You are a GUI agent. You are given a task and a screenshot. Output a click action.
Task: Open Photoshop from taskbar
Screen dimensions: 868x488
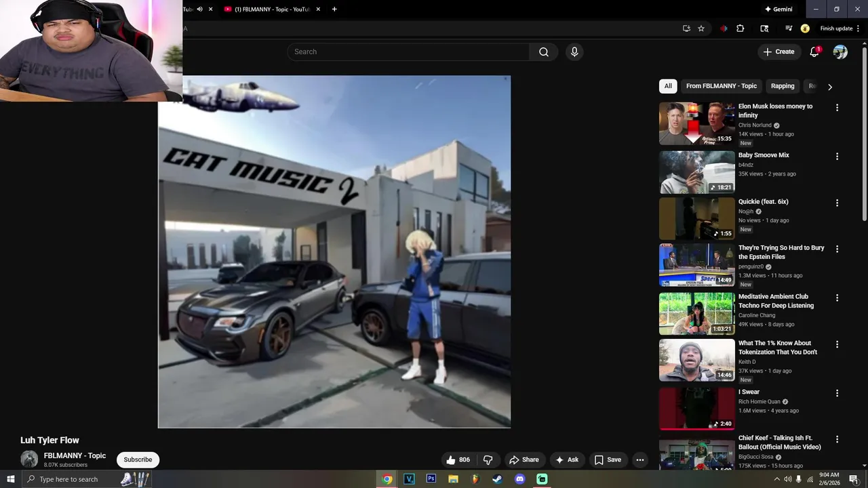pyautogui.click(x=431, y=479)
